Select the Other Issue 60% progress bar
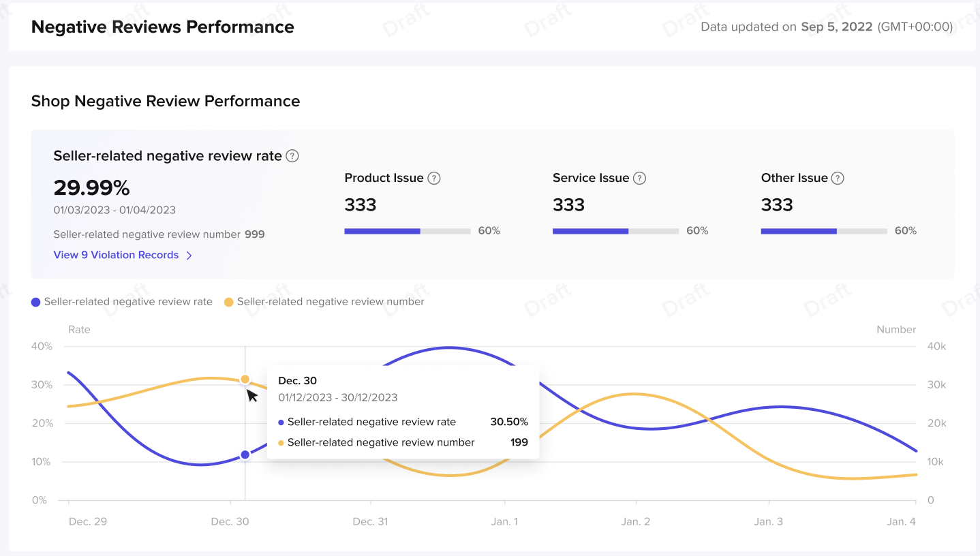This screenshot has width=980, height=556. pos(823,231)
